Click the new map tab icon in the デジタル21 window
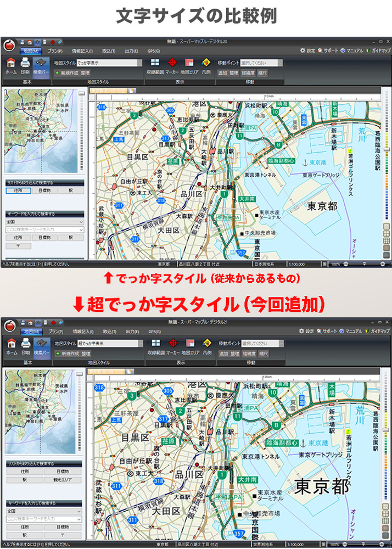Image resolution: width=392 pixels, height=549 pixels. click(129, 372)
